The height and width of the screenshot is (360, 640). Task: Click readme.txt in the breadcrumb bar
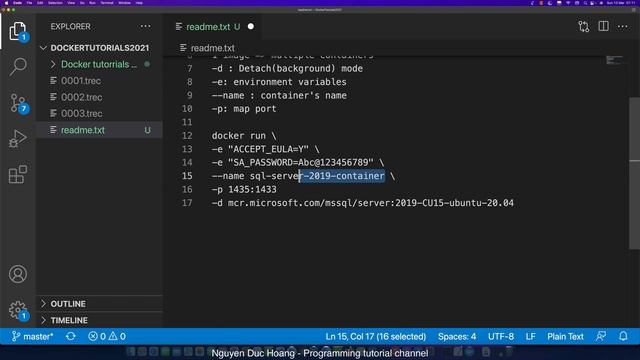click(212, 48)
